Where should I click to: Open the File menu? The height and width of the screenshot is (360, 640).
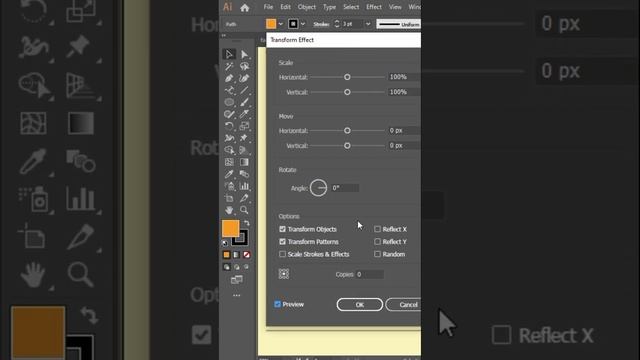point(268,7)
